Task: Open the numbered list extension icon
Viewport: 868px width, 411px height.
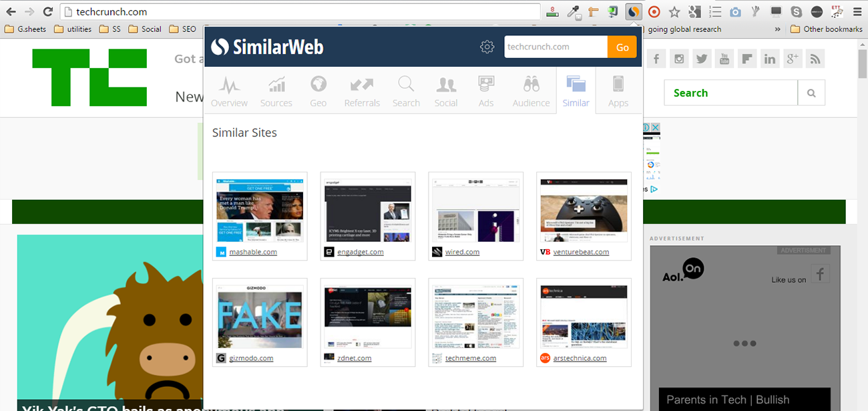Action: (x=715, y=11)
